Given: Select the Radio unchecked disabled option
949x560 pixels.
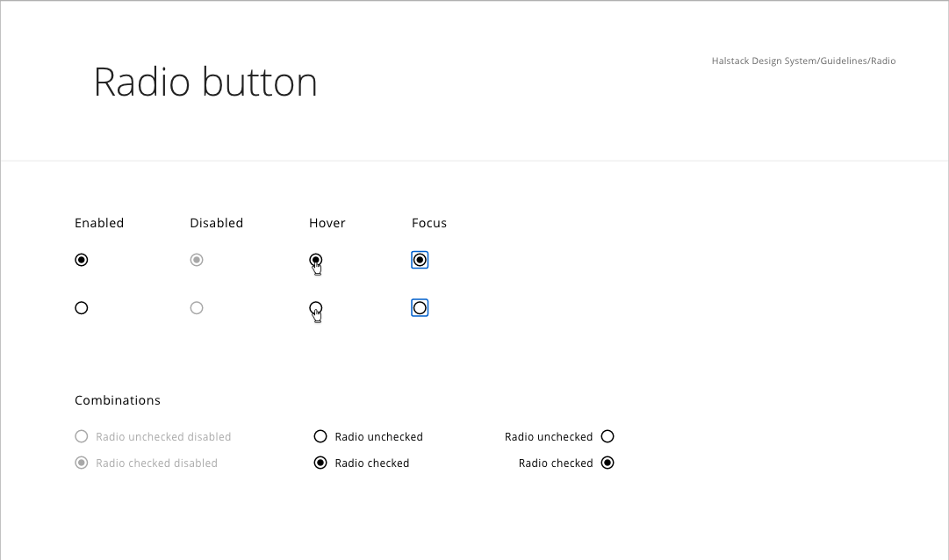Looking at the screenshot, I should [81, 436].
